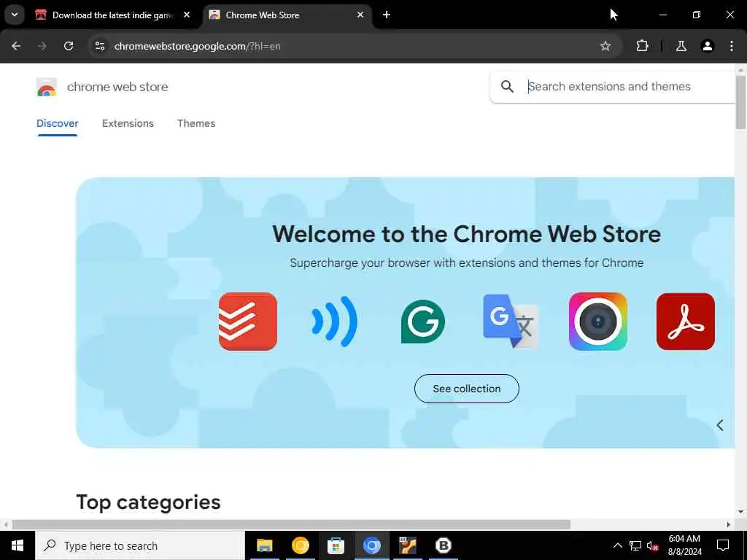This screenshot has width=747, height=560.
Task: Click the Welcome to the Chrome Web Store heading
Action: (x=466, y=234)
